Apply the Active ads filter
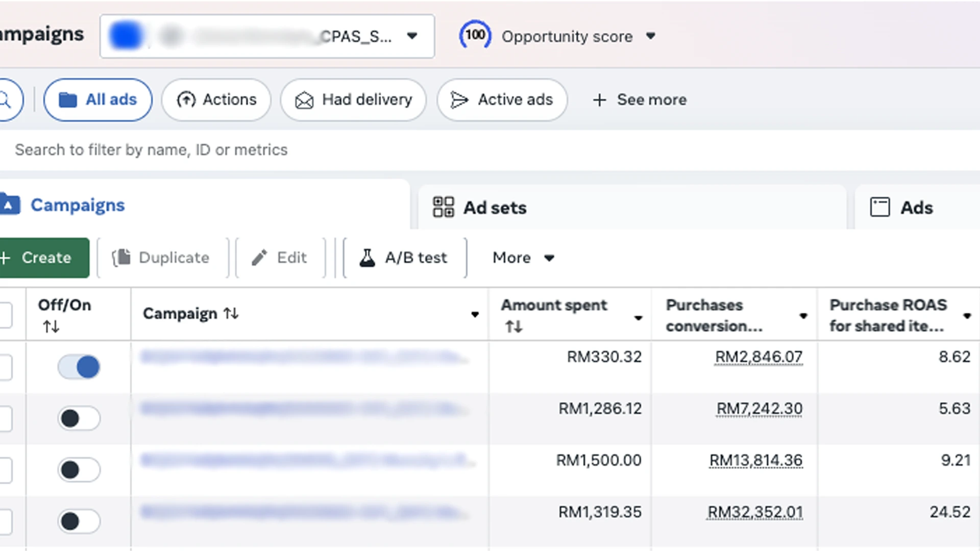 tap(502, 99)
